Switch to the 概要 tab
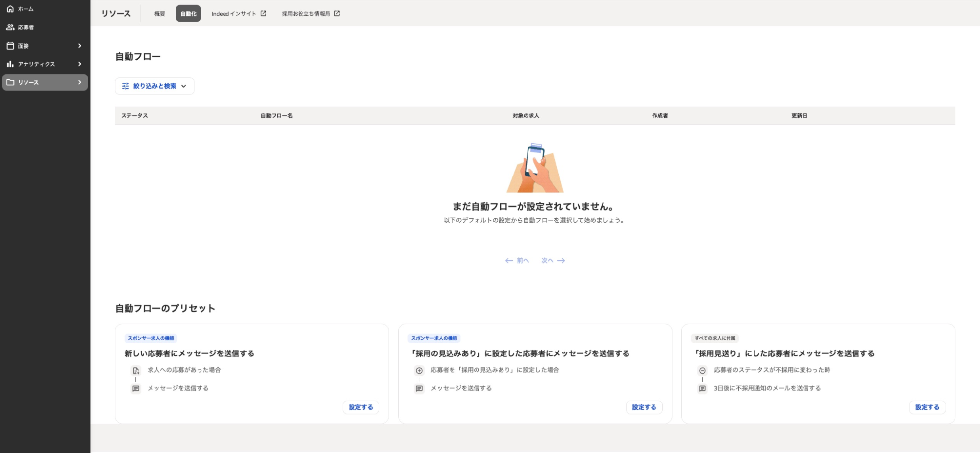 (x=160, y=14)
